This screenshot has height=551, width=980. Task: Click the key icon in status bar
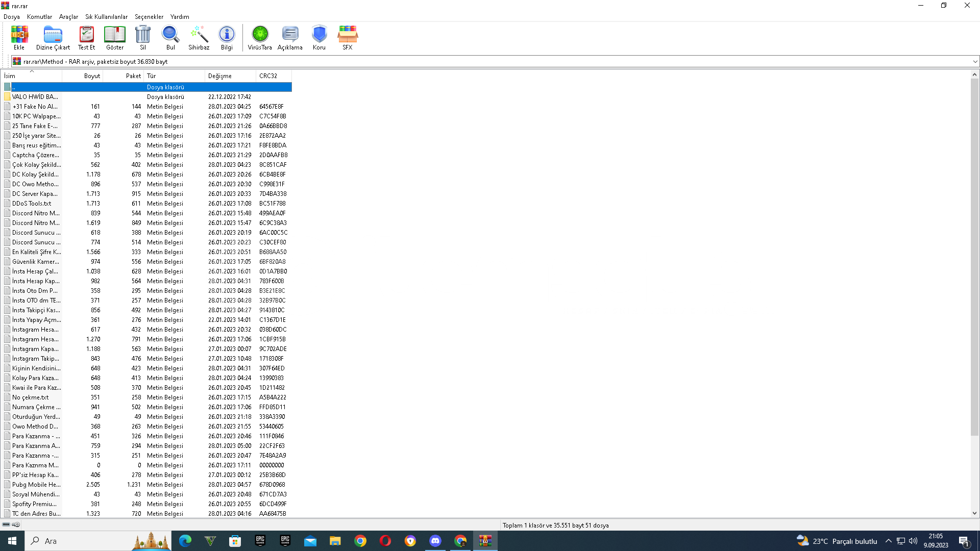tap(16, 524)
